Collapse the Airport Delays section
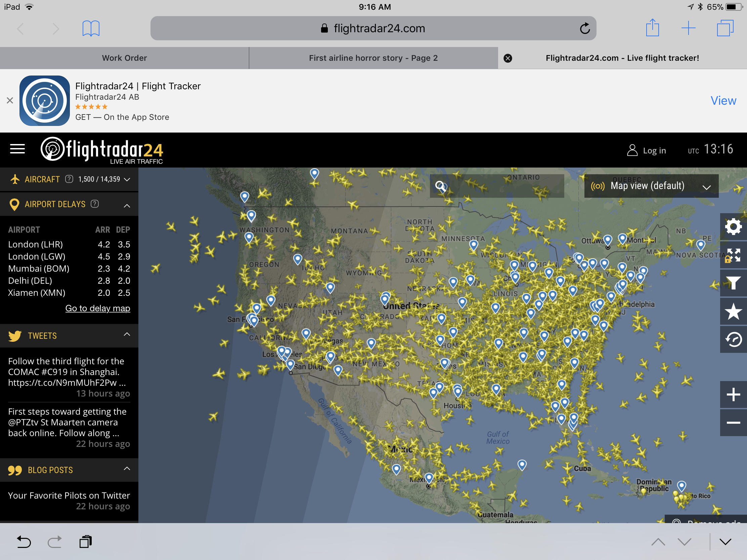 click(x=127, y=205)
